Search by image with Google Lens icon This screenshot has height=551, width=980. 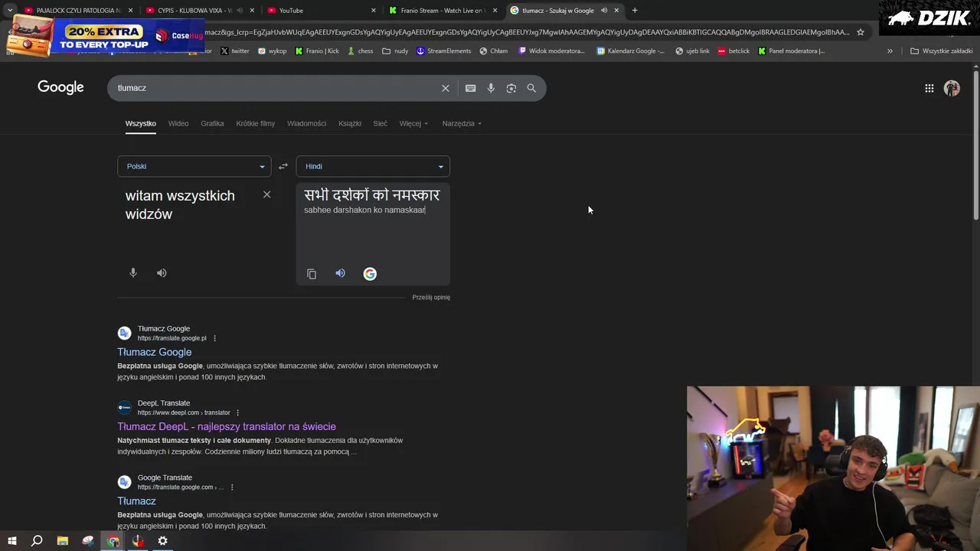(511, 88)
